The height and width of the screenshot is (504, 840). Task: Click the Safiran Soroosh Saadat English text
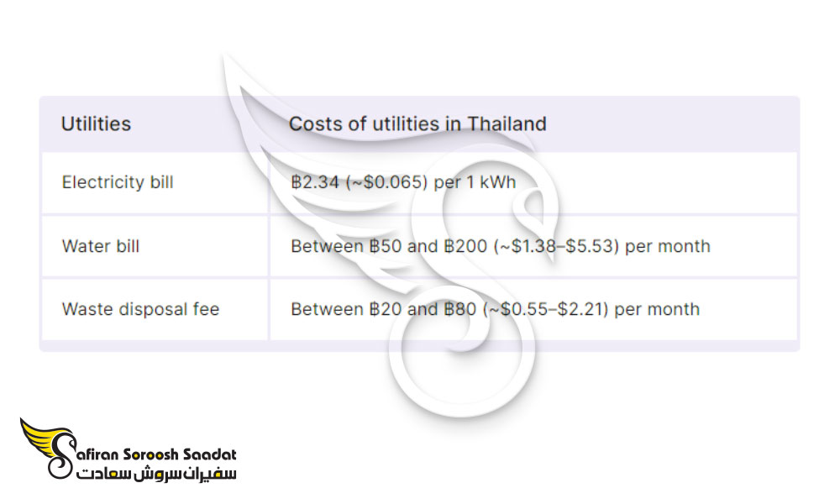[157, 454]
